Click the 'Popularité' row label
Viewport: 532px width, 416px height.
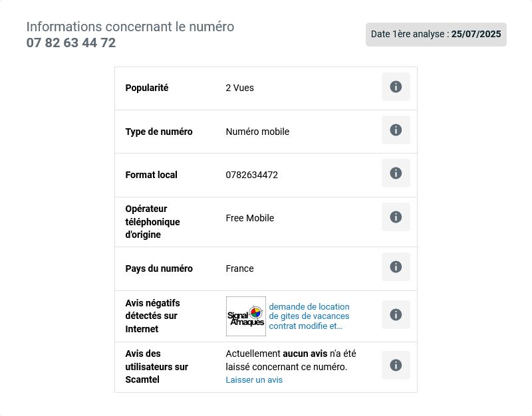(147, 88)
